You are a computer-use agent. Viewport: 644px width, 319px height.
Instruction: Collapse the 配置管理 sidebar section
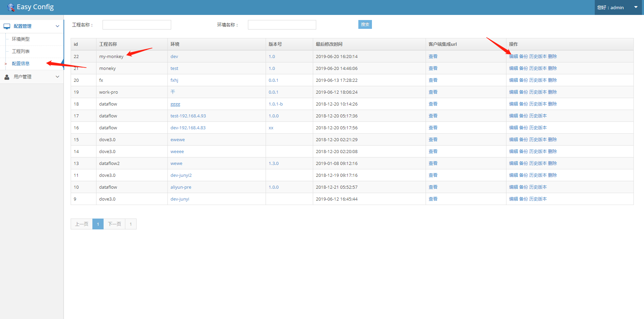point(57,26)
